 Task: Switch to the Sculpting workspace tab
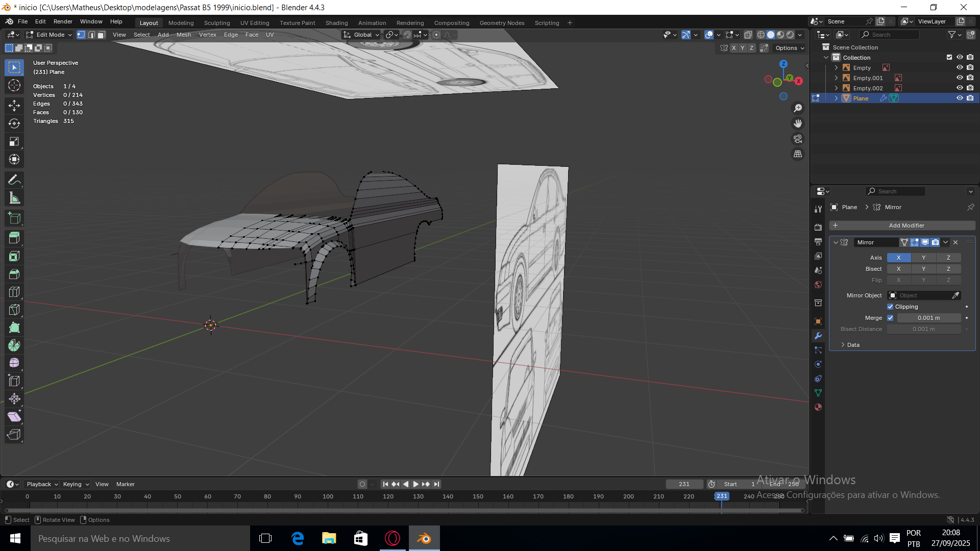pos(217,23)
